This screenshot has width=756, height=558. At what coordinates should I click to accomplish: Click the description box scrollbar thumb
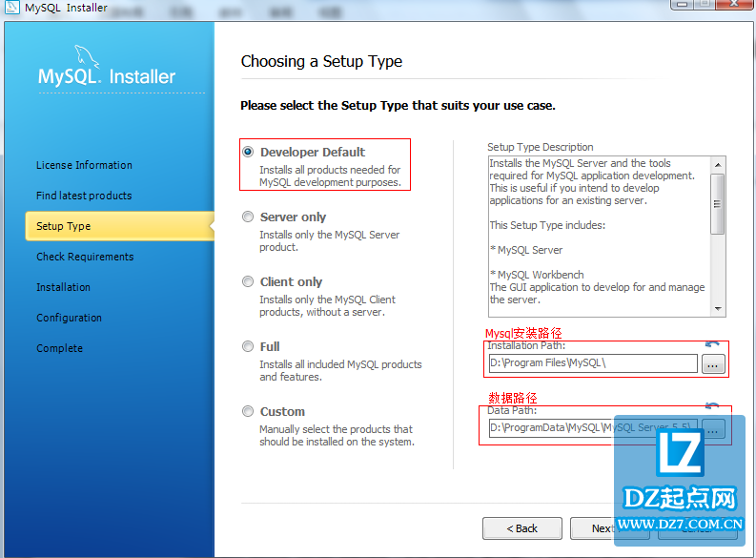pos(718,204)
